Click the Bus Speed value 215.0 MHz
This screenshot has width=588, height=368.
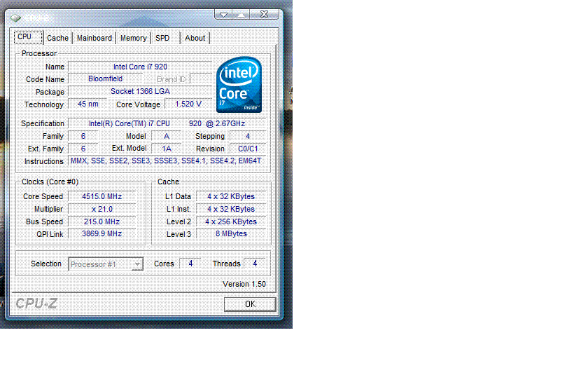pyautogui.click(x=102, y=222)
